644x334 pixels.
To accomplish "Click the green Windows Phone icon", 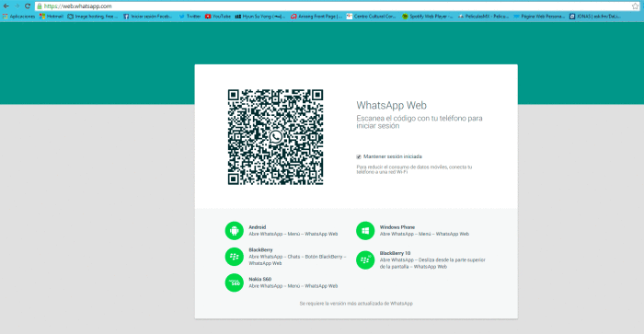I will (x=365, y=230).
